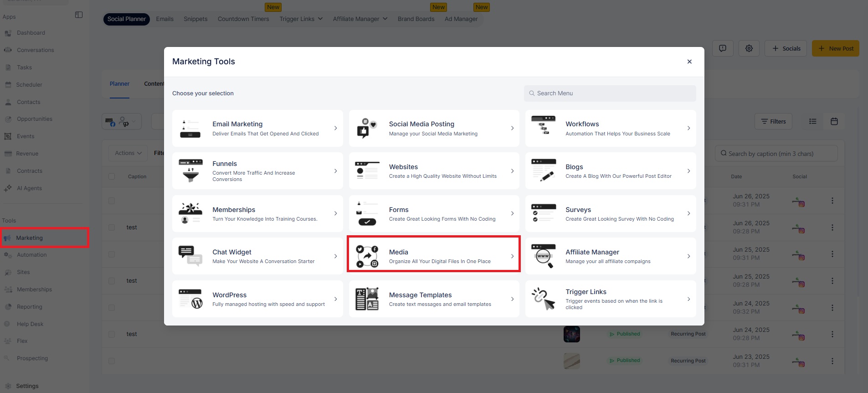Open AI Agents in the sidebar
Screen dimensions: 868x393
tap(29, 188)
